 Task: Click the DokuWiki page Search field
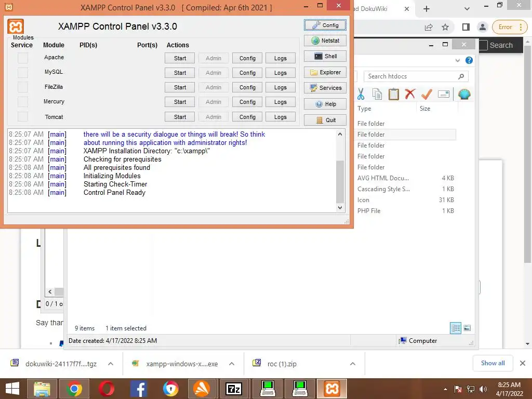click(501, 45)
